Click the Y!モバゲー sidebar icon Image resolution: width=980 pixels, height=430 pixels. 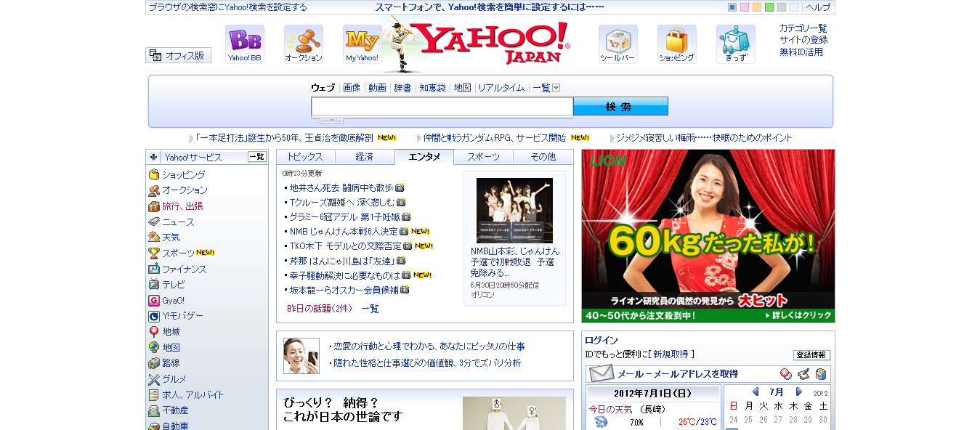pyautogui.click(x=154, y=316)
